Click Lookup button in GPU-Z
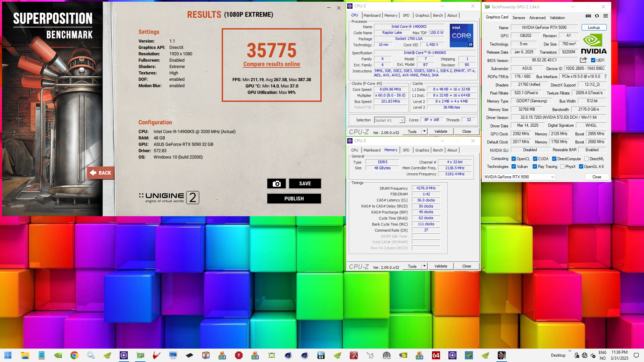Viewport: 644px width, 362px height. tap(594, 27)
